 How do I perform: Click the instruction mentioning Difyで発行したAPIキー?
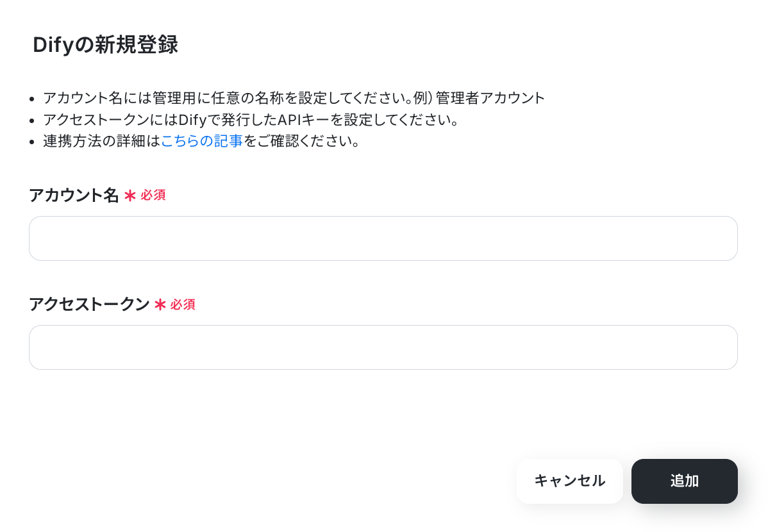251,119
